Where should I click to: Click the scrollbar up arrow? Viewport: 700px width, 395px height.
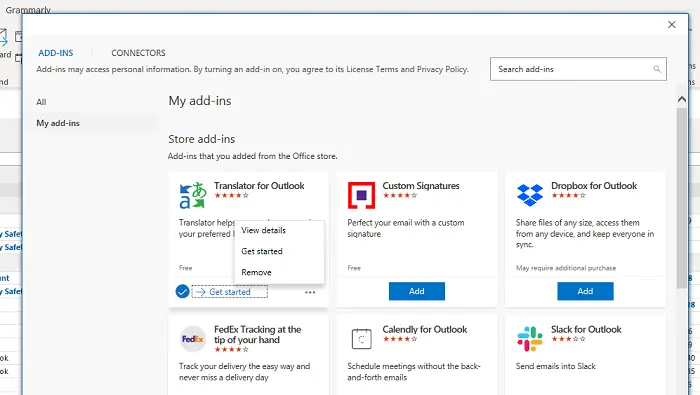[682, 99]
